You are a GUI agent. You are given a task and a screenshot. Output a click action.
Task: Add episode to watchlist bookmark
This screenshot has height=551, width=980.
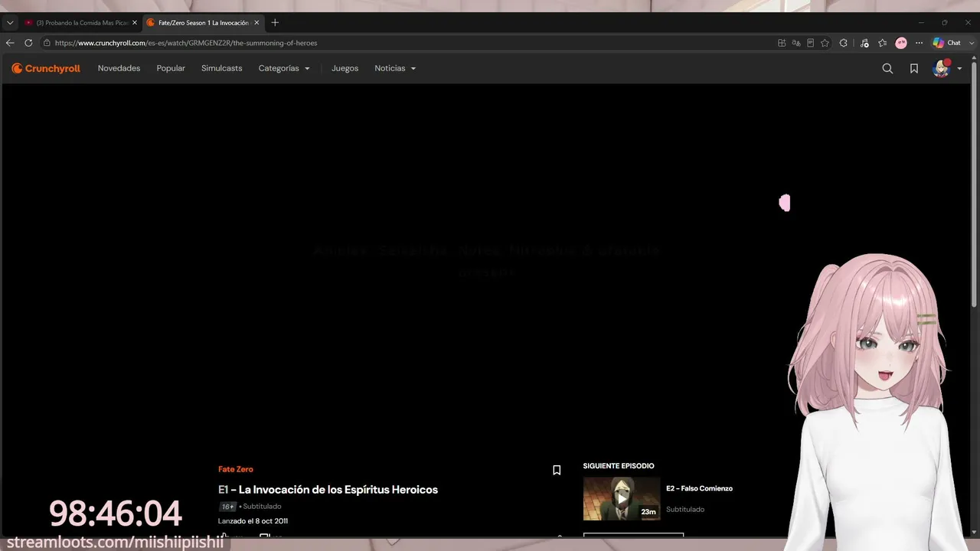(x=557, y=470)
